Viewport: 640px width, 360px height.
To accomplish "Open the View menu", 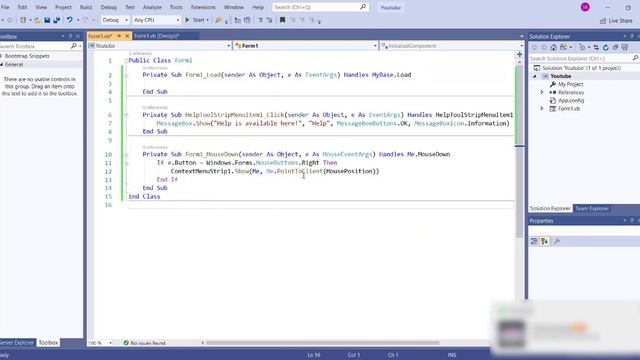I will [x=41, y=7].
